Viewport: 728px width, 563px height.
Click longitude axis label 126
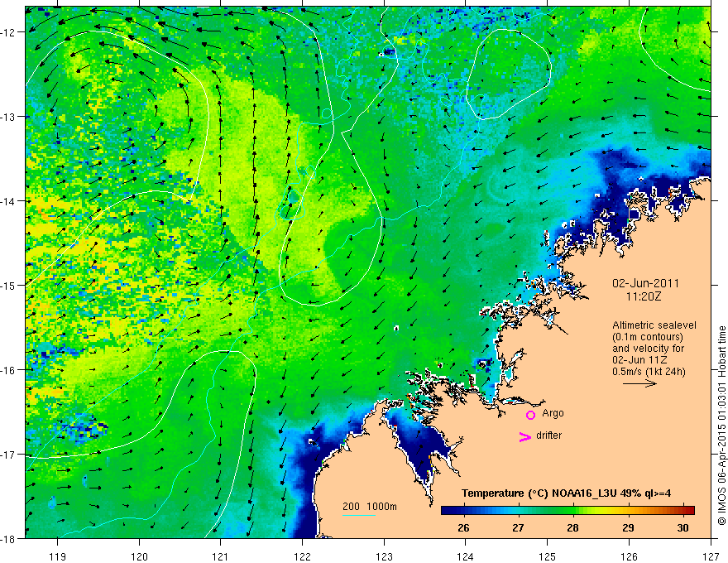click(x=629, y=556)
